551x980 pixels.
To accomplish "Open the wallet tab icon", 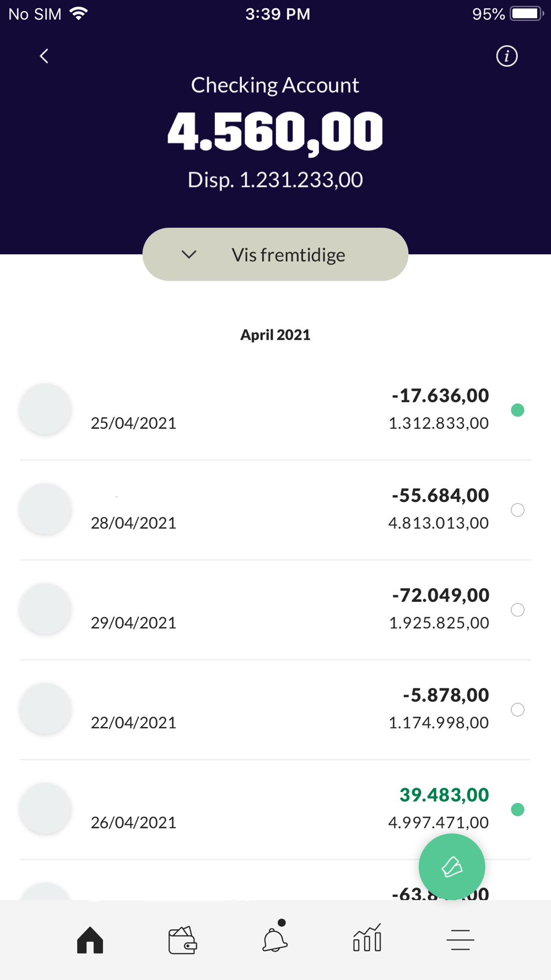I will click(x=182, y=940).
